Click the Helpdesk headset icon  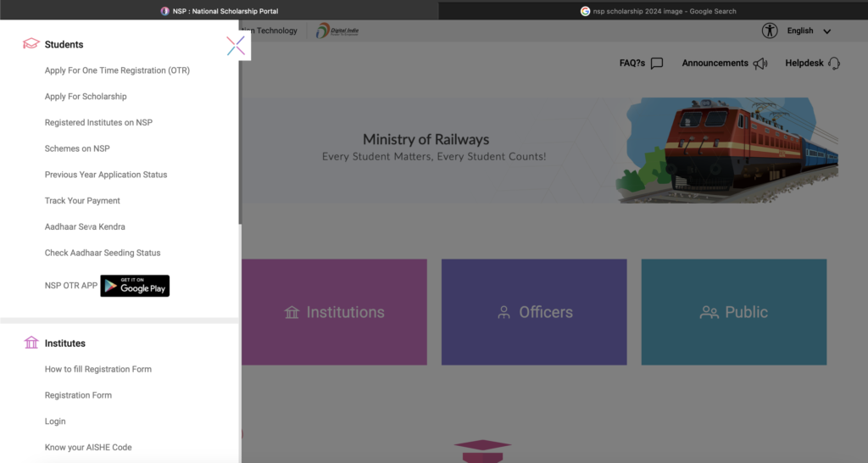pyautogui.click(x=834, y=63)
